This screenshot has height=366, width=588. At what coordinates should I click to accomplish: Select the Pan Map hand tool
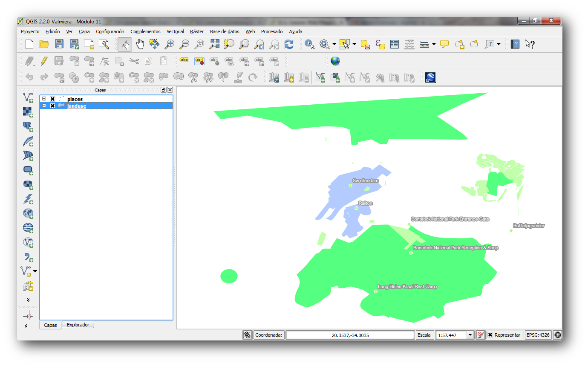point(140,44)
